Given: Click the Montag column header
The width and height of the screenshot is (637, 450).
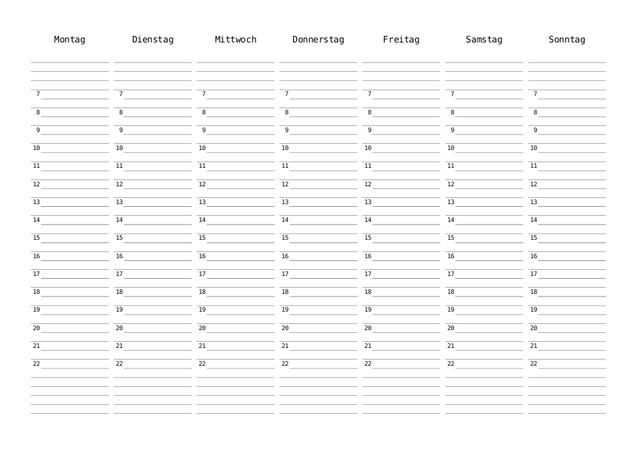Looking at the screenshot, I should coord(69,40).
